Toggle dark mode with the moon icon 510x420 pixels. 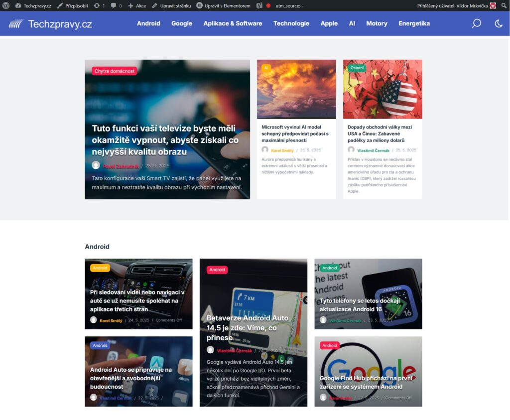[x=498, y=23]
